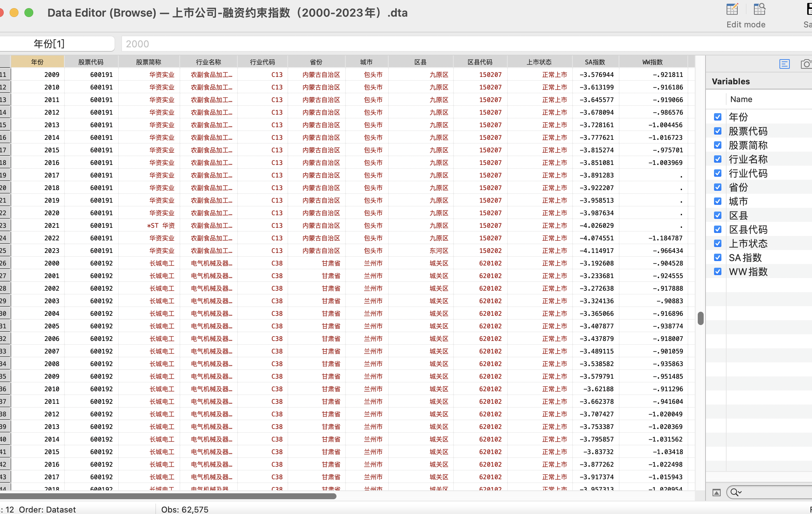Click the vertical scrollbar thumb
The height and width of the screenshot is (514, 812).
(x=700, y=318)
